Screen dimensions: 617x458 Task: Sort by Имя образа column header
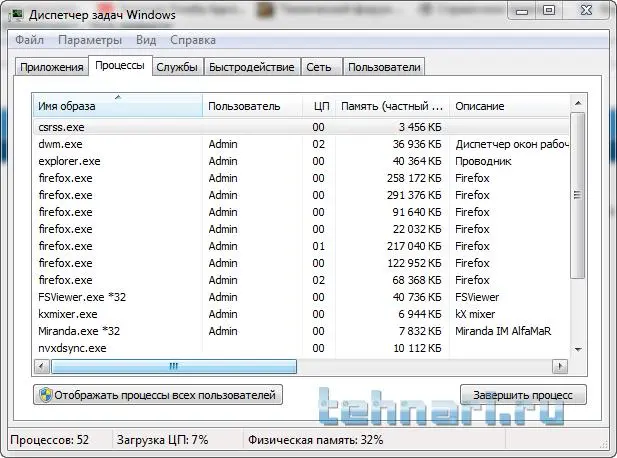click(117, 106)
